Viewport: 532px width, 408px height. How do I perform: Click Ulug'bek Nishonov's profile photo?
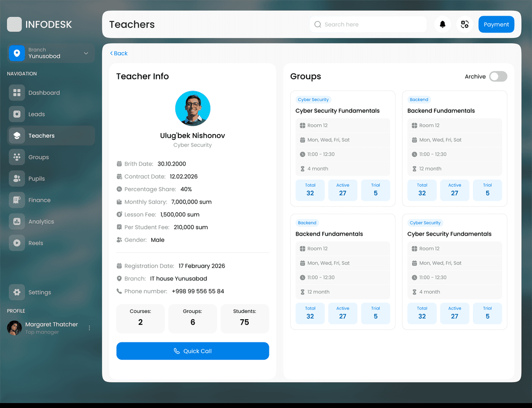[193, 108]
